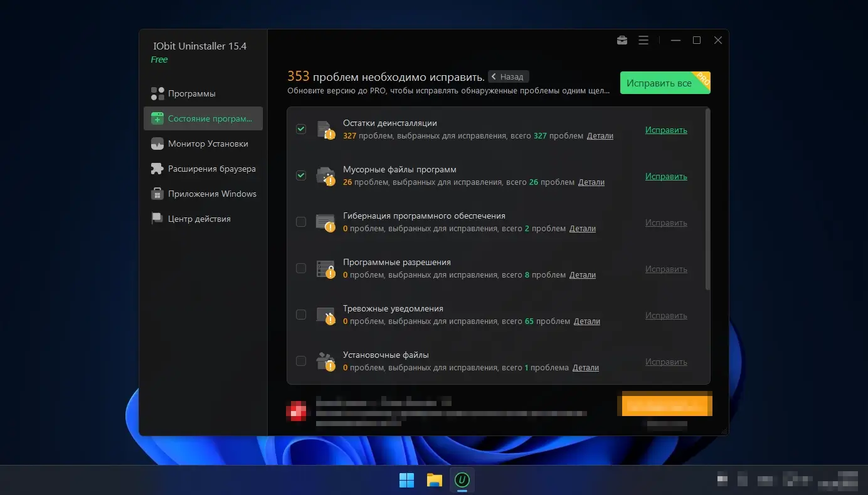
Task: Check Установочные файлы checkbox
Action: coord(301,361)
